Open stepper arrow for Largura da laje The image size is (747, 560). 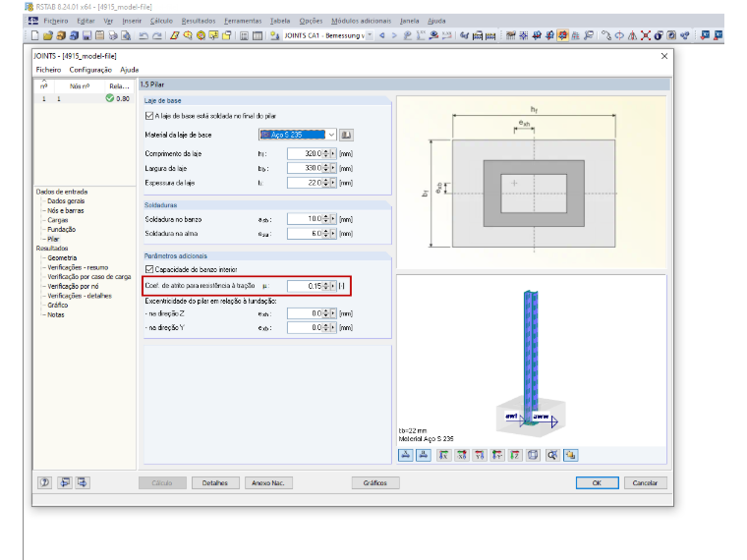pyautogui.click(x=333, y=168)
